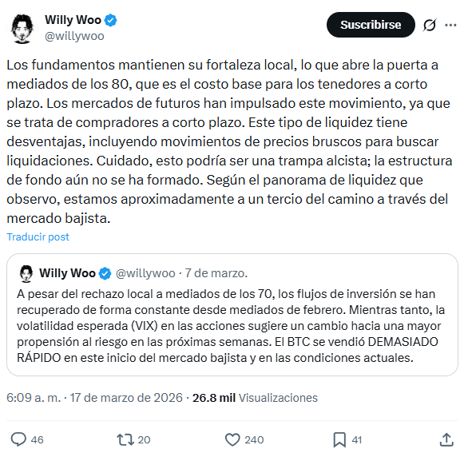Click the verified badge in quoted post
Image resolution: width=476 pixels, height=453 pixels.
click(105, 273)
